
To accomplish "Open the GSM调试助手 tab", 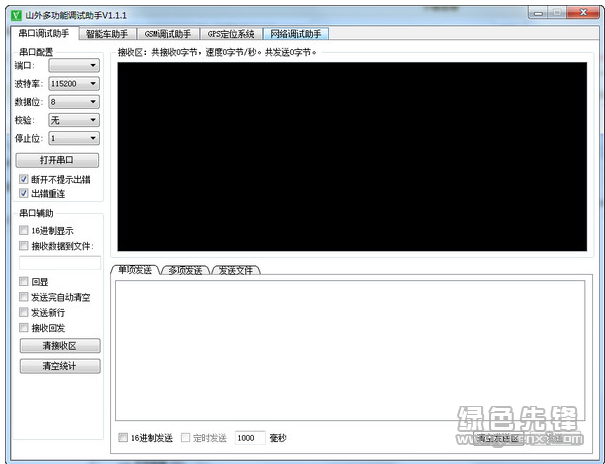I will pyautogui.click(x=167, y=33).
